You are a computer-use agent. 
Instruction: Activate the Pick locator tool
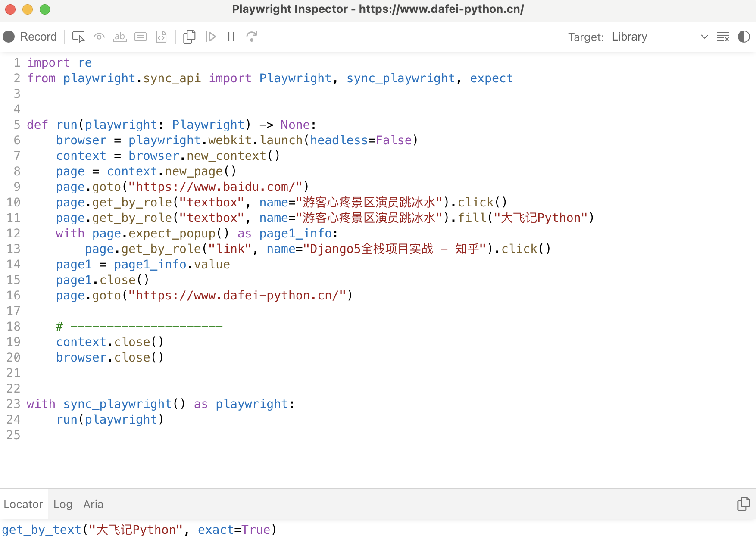78,37
